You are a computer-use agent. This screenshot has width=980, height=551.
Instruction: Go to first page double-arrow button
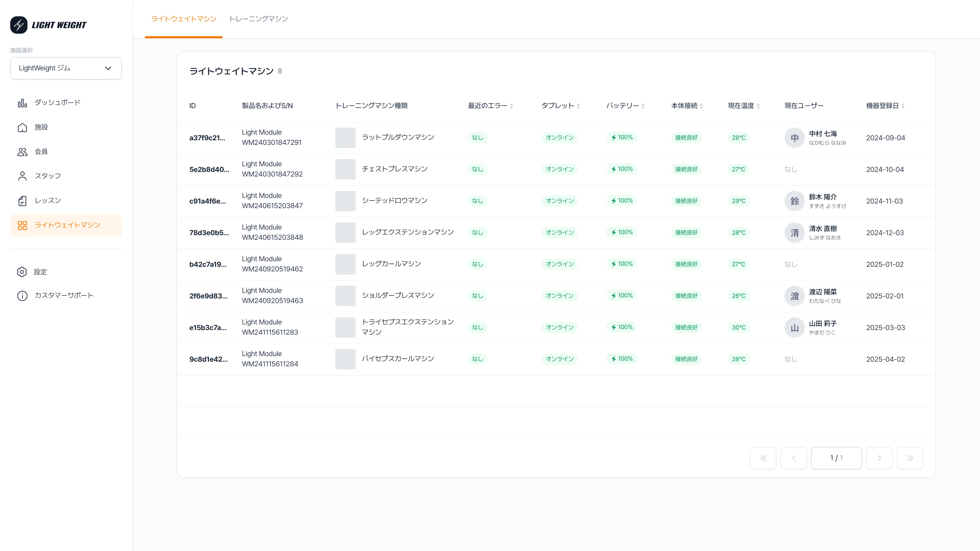point(763,458)
